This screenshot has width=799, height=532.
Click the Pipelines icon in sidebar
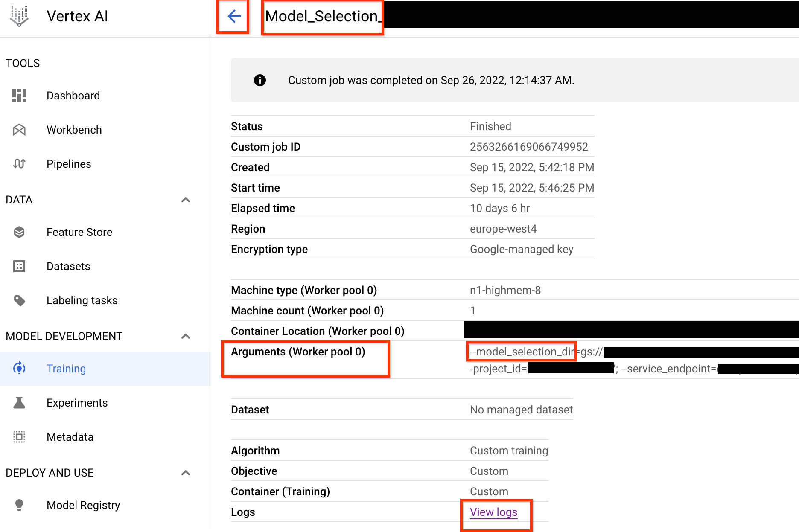coord(19,164)
